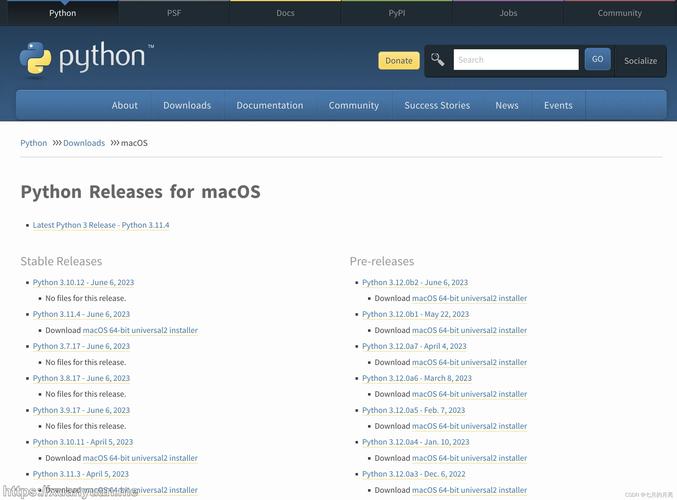Switch to the PyPI top tab
Viewport: 677px width, 500px height.
(397, 13)
